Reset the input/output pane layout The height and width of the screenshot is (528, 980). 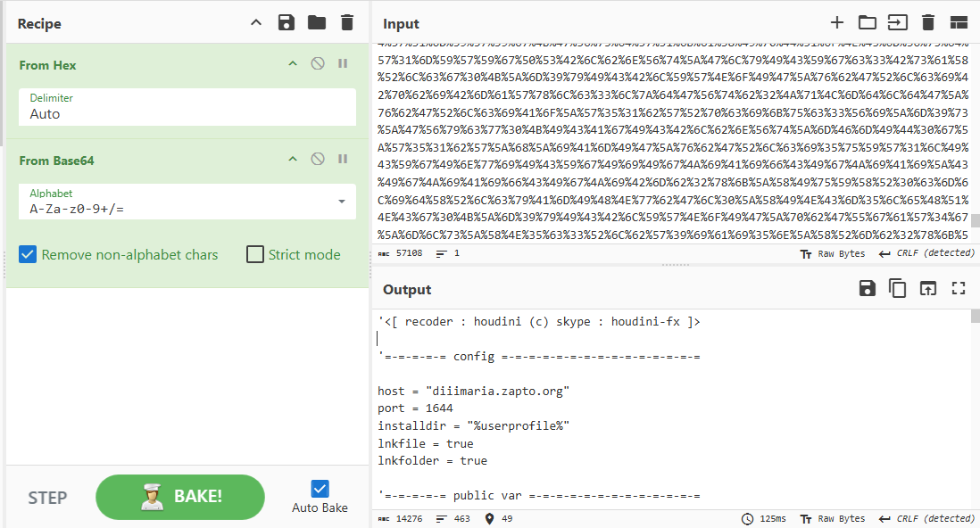tap(959, 23)
